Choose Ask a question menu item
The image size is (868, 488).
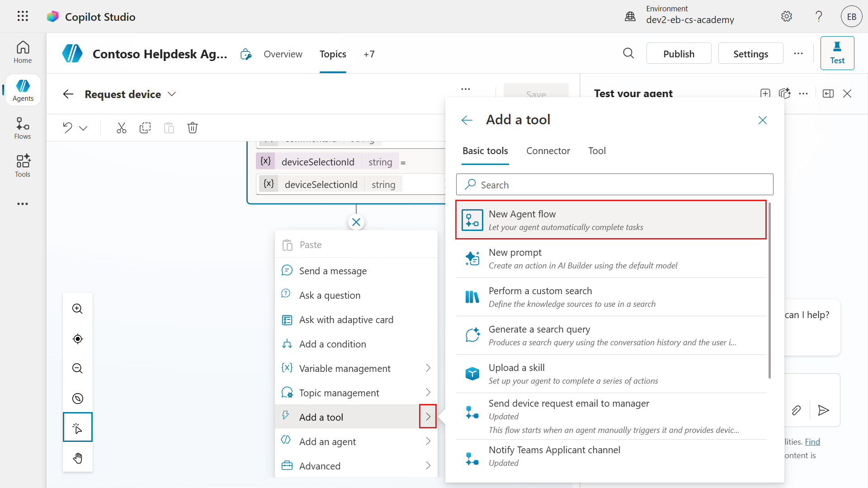[330, 295]
